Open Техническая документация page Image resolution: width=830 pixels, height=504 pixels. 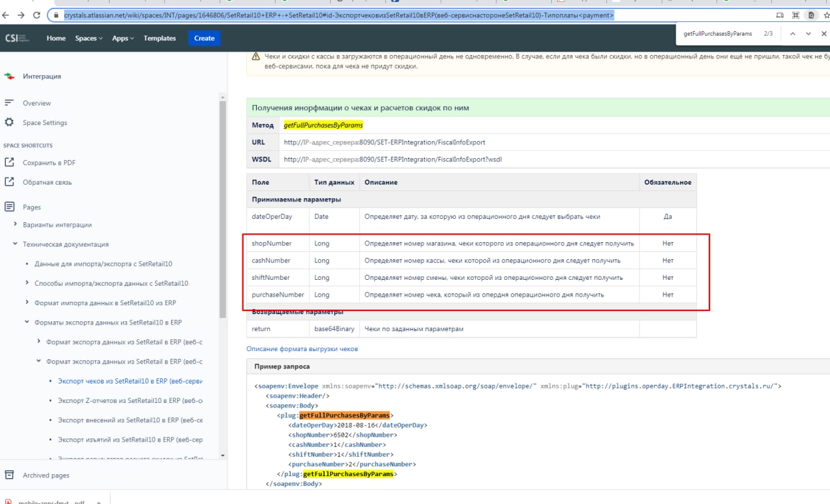pos(65,244)
